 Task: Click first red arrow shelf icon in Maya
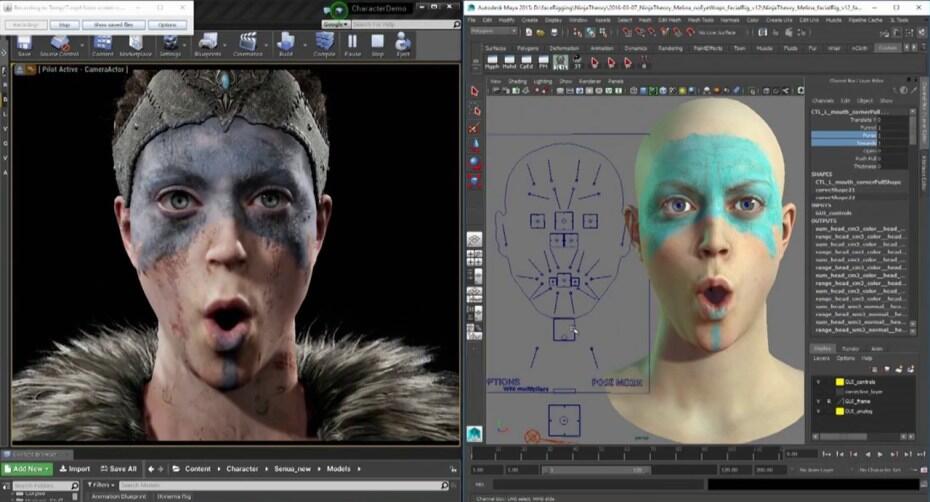click(x=594, y=62)
